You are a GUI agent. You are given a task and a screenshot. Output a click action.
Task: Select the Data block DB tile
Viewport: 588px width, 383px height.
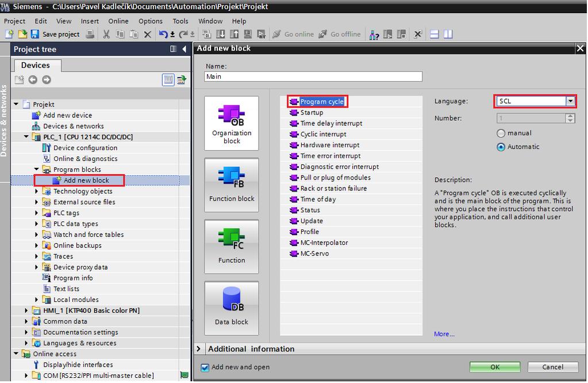(232, 308)
